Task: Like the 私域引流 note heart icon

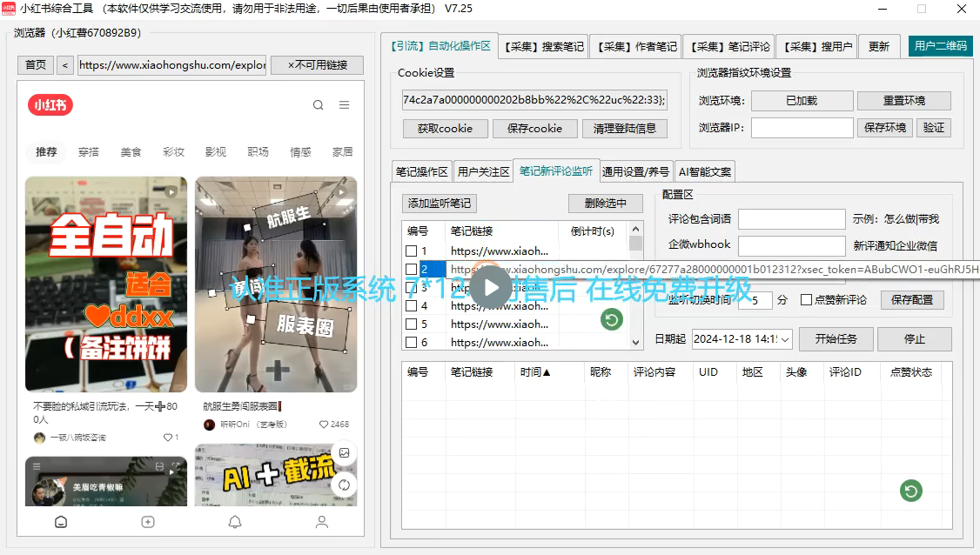Action: tap(167, 438)
